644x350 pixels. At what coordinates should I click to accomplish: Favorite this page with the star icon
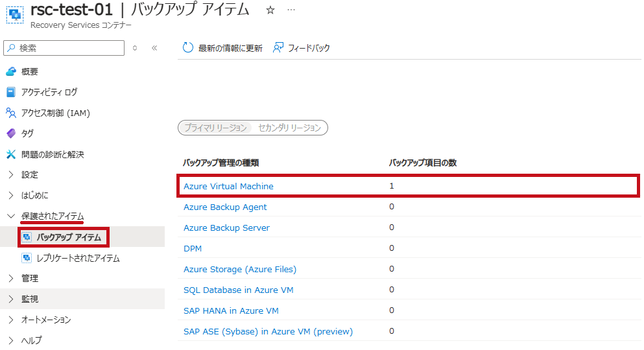click(x=270, y=10)
